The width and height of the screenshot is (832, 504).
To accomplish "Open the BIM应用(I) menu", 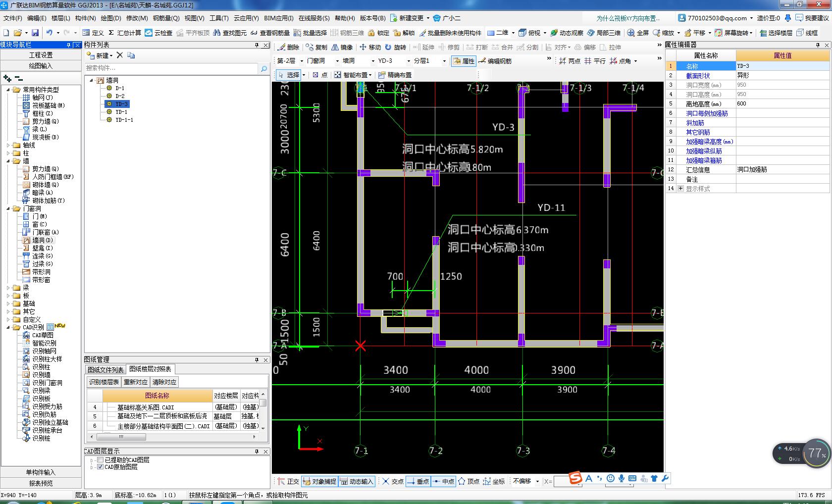I will click(x=278, y=18).
